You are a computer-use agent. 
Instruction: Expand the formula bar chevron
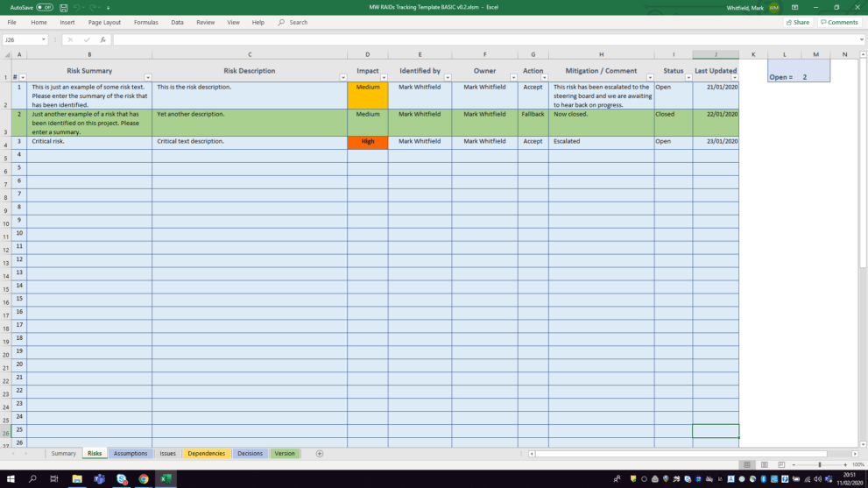tap(861, 40)
